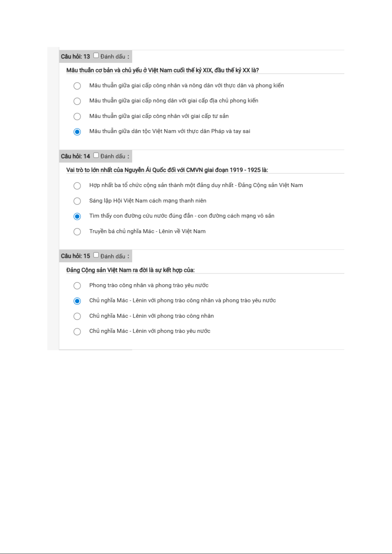Pick Tìm thấy con đường cứu nước đúng đắn option
This screenshot has height=554, width=392.
[x=77, y=216]
